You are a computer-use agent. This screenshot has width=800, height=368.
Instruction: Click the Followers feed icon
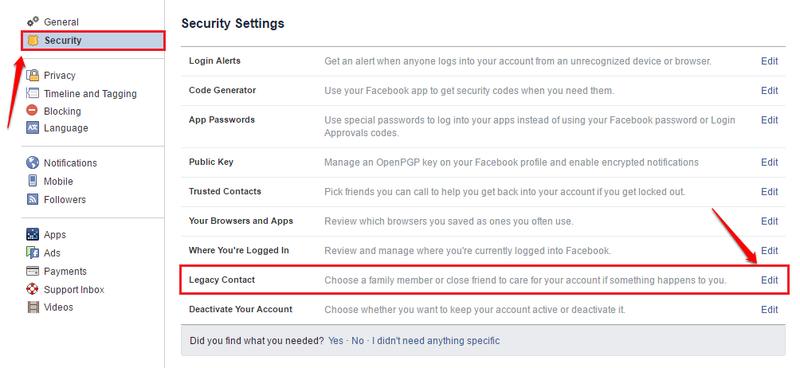coord(33,200)
